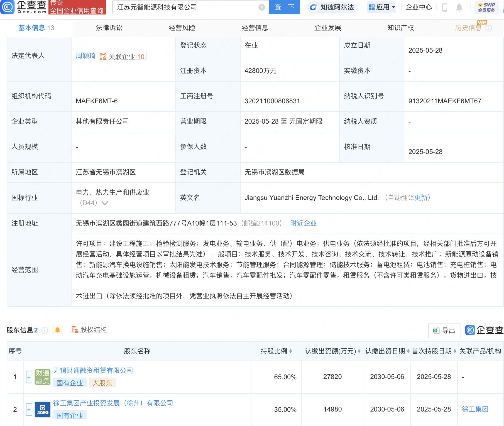Click taxpayer ID 91320211MAEKF6MT67
Image resolution: width=504 pixels, height=426 pixels.
[x=445, y=101]
